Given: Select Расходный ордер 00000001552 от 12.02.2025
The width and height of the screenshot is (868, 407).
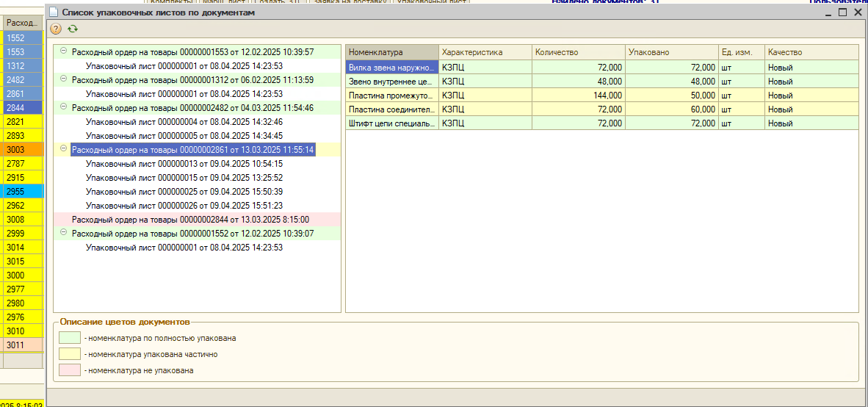Looking at the screenshot, I should [x=192, y=234].
